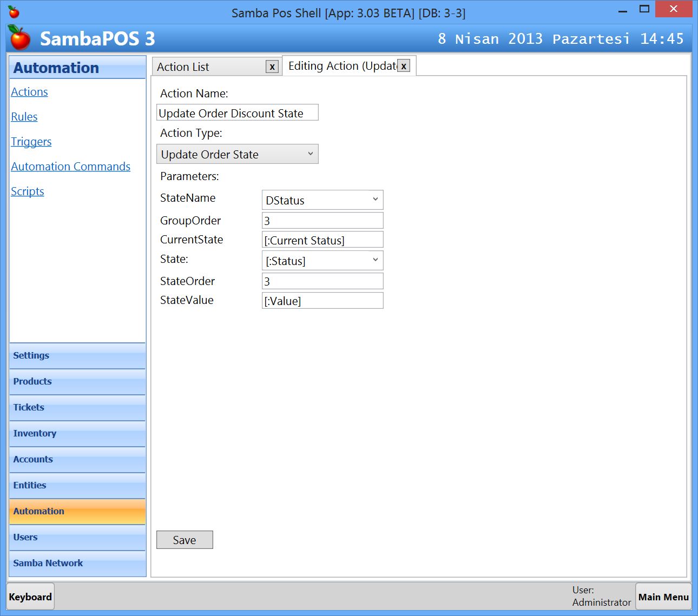Go to Triggers in the sidebar
Viewport: 698px width, 616px height.
(31, 142)
